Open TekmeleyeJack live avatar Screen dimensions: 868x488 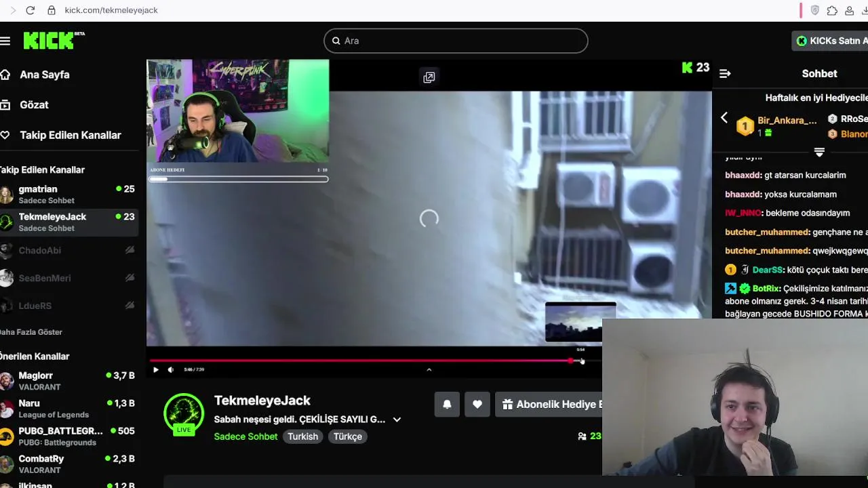[x=184, y=414]
